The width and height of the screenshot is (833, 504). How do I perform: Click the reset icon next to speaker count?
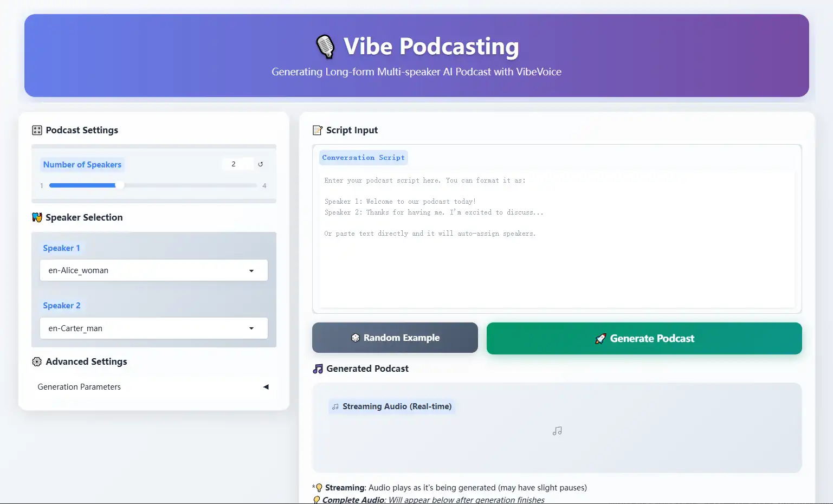[x=261, y=164]
